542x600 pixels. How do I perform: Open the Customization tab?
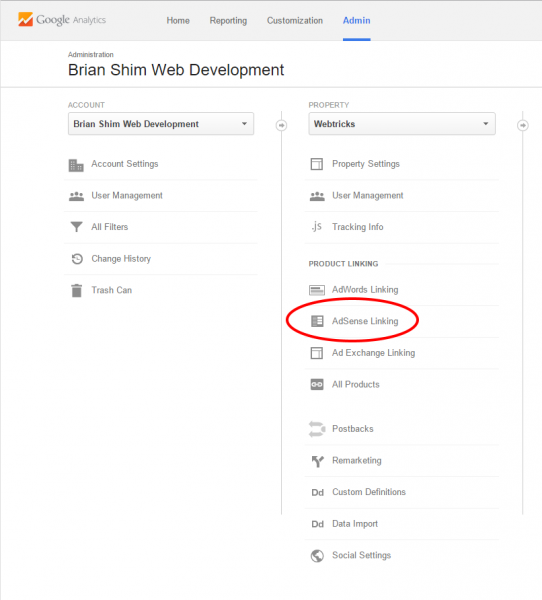click(x=295, y=21)
